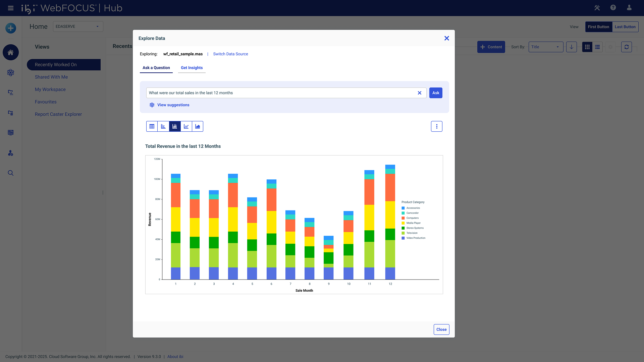Select Ask a Question tab
This screenshot has width=644, height=362.
click(156, 68)
